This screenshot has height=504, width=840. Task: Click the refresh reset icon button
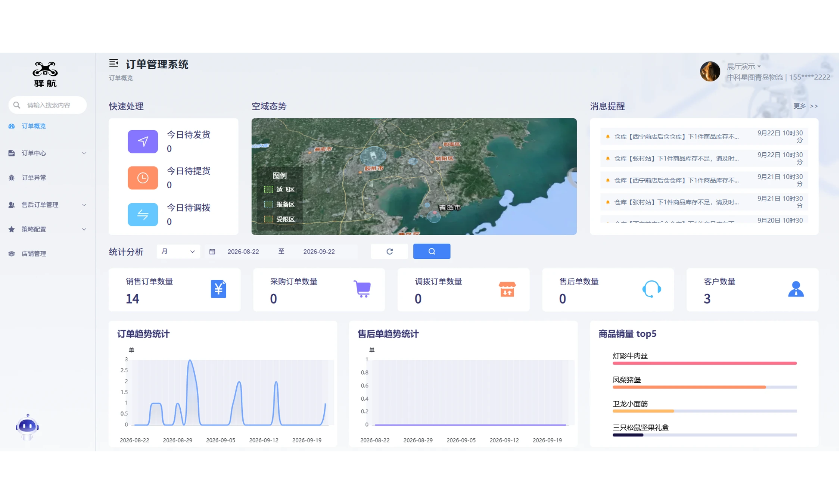tap(390, 252)
